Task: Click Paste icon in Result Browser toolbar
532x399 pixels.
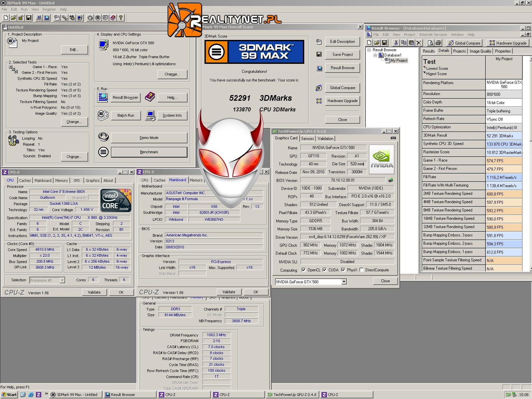Action: 411,43
